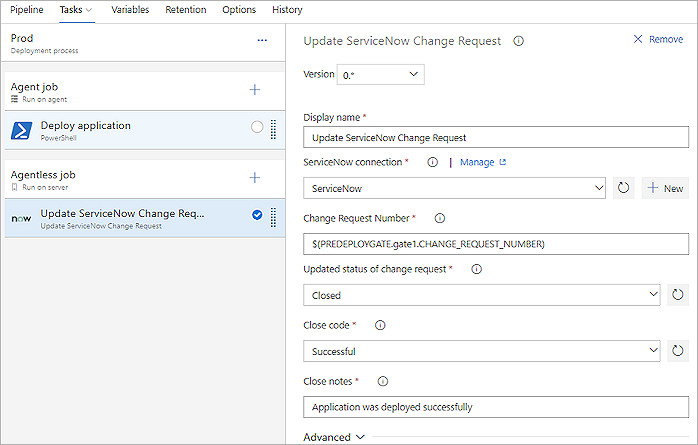
Task: Refresh the Updated status options
Action: click(678, 295)
